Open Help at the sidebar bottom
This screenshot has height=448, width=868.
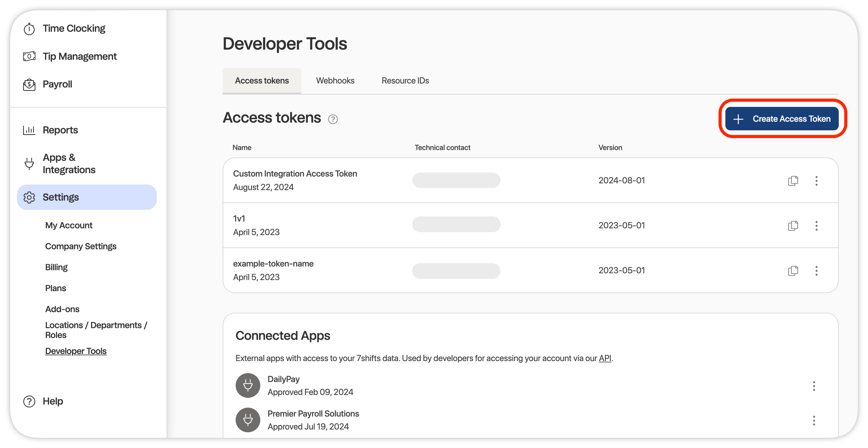53,401
